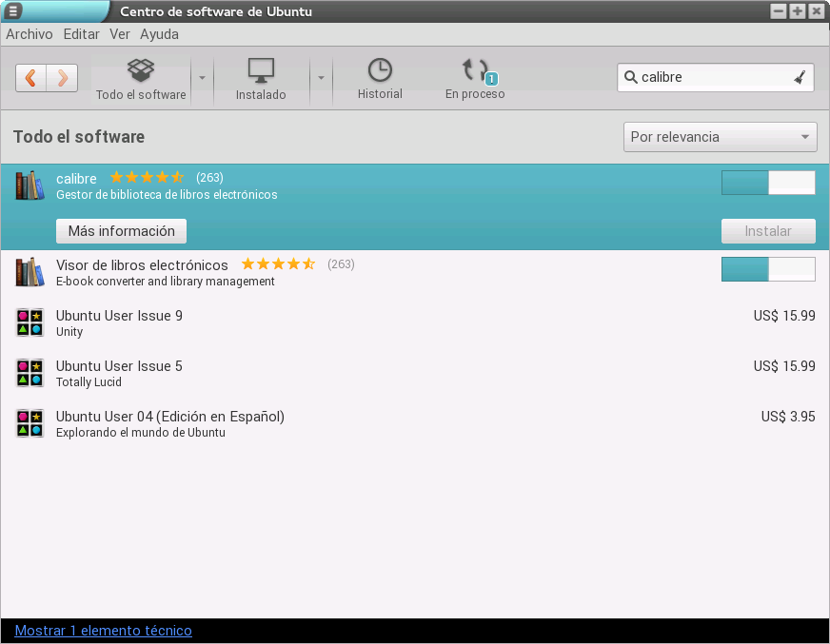Show the En proceso tasks
This screenshot has height=644, width=830.
[475, 78]
